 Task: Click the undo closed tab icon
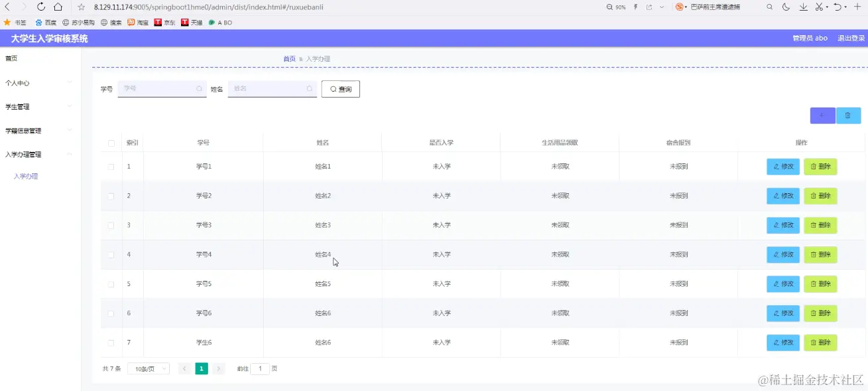837,7
